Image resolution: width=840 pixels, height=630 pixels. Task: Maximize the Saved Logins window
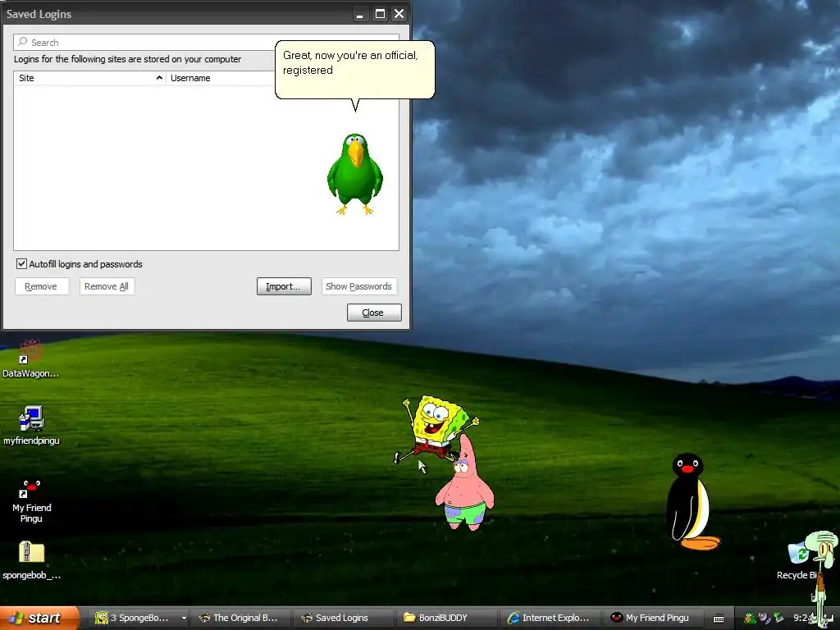pos(380,14)
